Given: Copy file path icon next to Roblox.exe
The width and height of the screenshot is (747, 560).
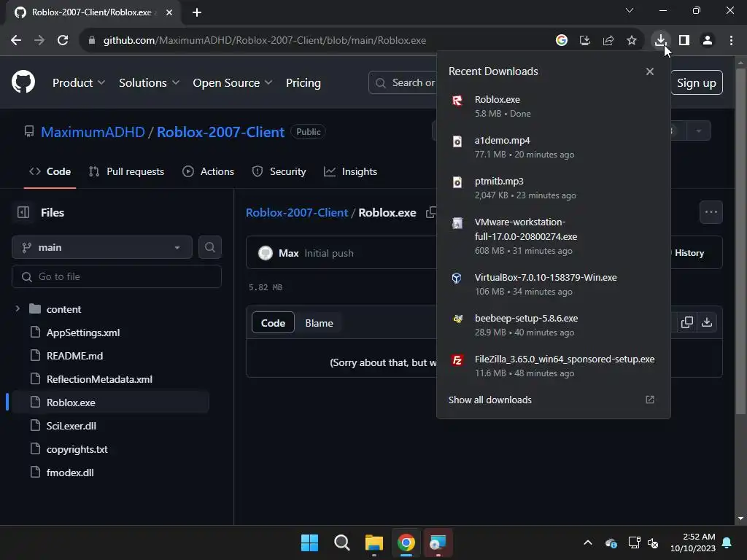Looking at the screenshot, I should 430,212.
